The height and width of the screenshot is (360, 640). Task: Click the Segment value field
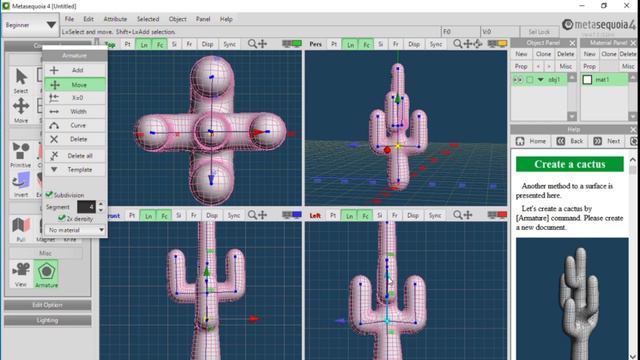(87, 207)
